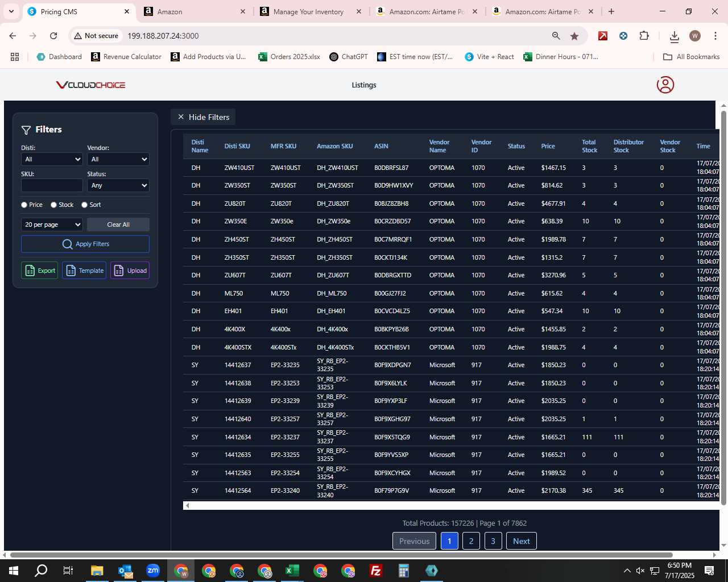Show hidden system tray icons
The width and height of the screenshot is (728, 582).
[627, 571]
